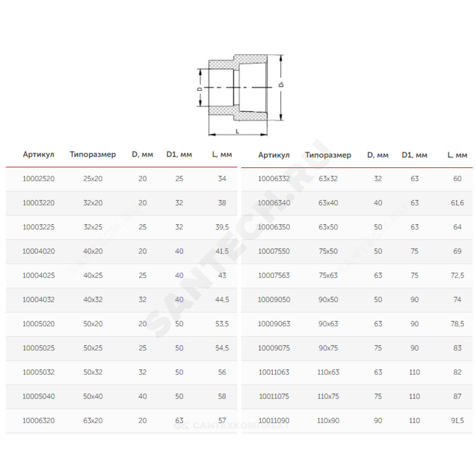This screenshot has width=476, height=476.
Task: Click the Сантехкомплект watermark logo
Action: (x=231, y=426)
